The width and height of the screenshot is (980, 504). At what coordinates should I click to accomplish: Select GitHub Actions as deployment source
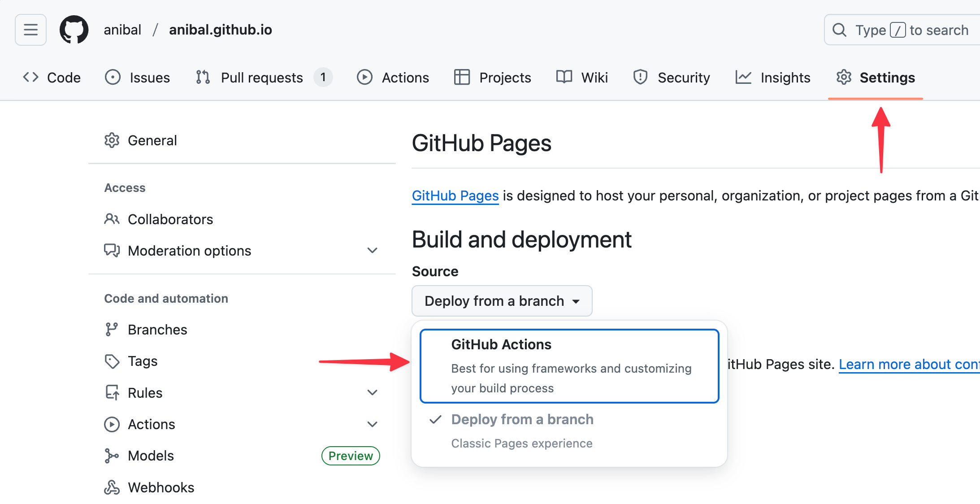click(569, 365)
